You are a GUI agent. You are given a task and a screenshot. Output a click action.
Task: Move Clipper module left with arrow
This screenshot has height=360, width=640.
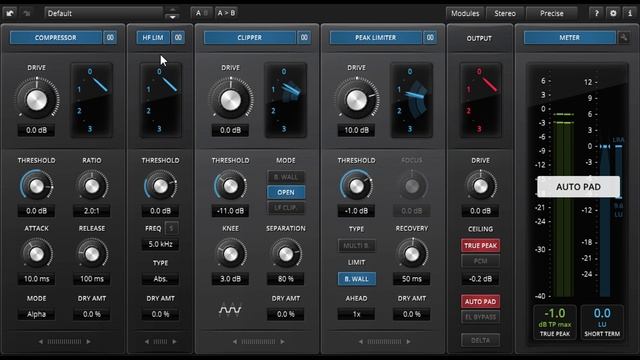pos(235,341)
